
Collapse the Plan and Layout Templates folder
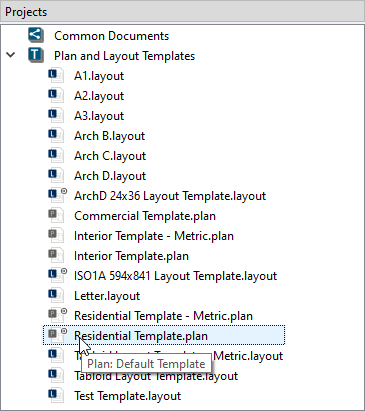tap(11, 55)
